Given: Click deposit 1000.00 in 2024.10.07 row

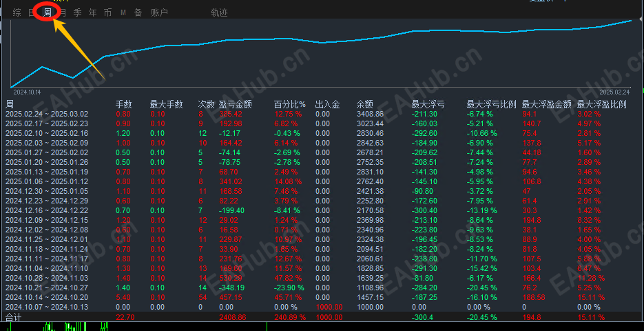Looking at the screenshot, I should [329, 307].
